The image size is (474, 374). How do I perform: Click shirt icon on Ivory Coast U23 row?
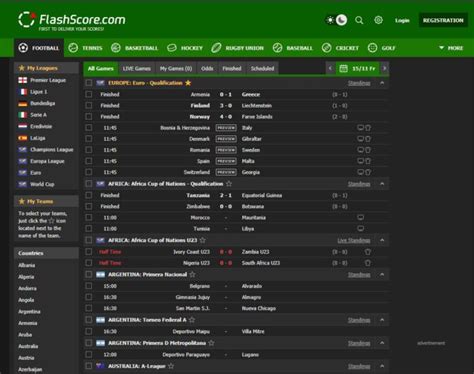(368, 252)
